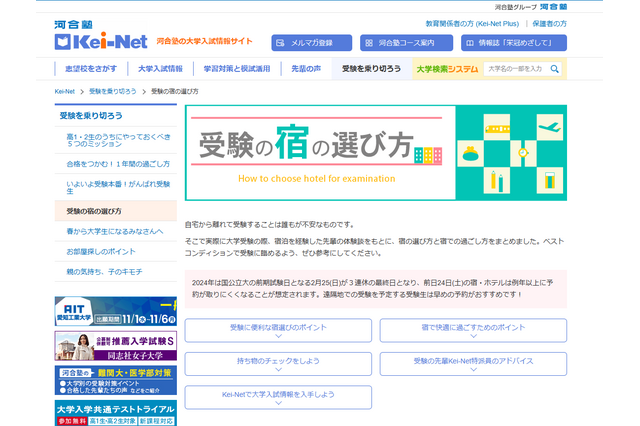The image size is (640, 426).
Task: Jump to 宿で快適に過ごすためのポイント section
Action: [x=473, y=331]
